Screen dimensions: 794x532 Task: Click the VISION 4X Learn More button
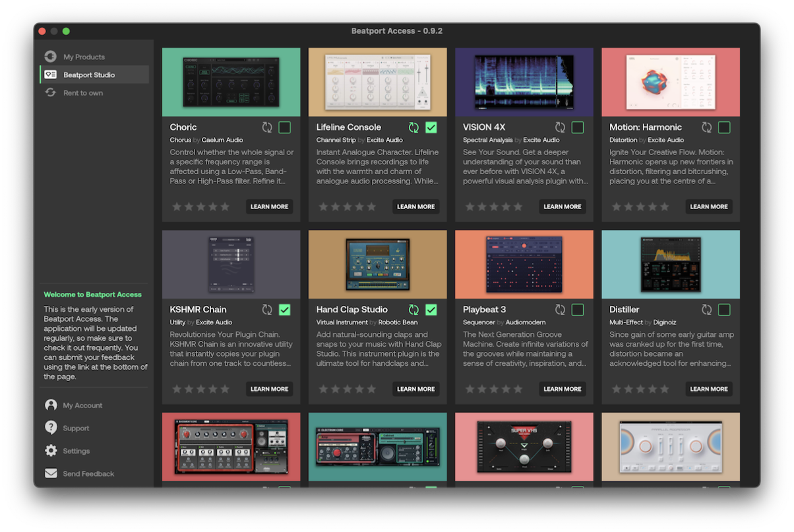563,206
